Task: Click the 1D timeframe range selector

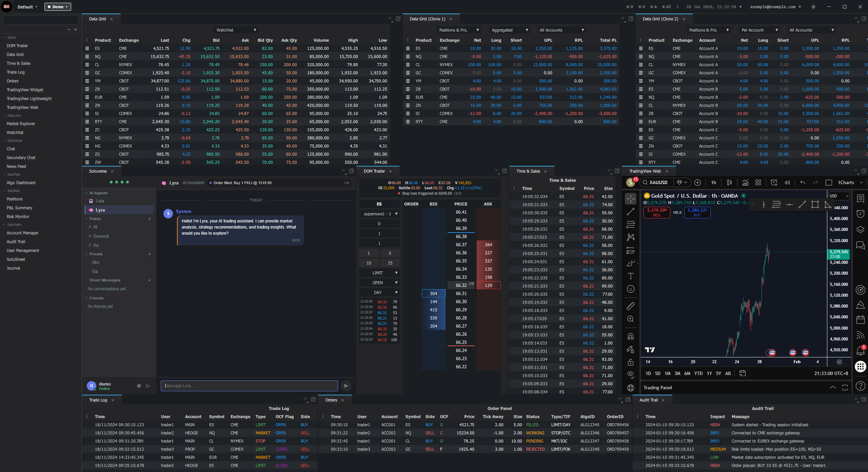Action: (648, 373)
